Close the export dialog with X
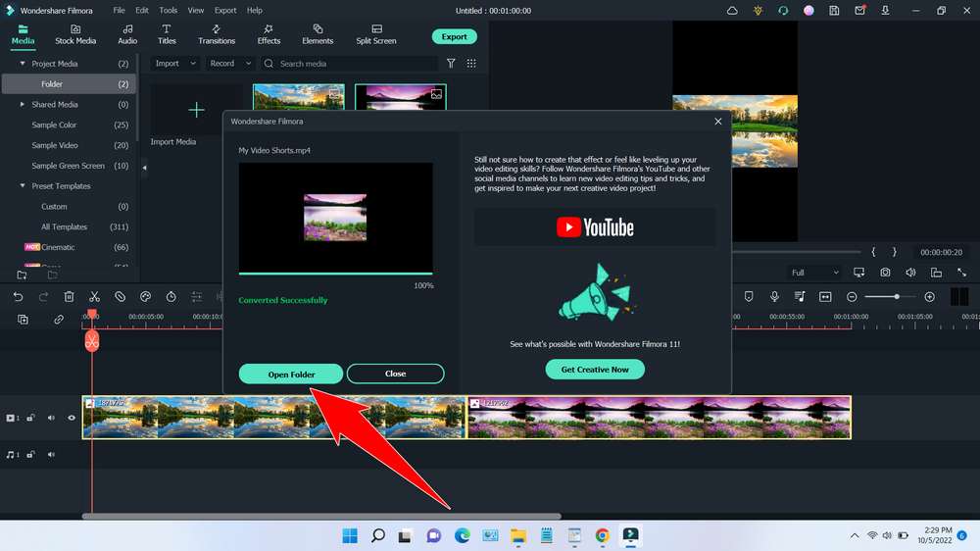Image resolution: width=980 pixels, height=551 pixels. tap(718, 122)
